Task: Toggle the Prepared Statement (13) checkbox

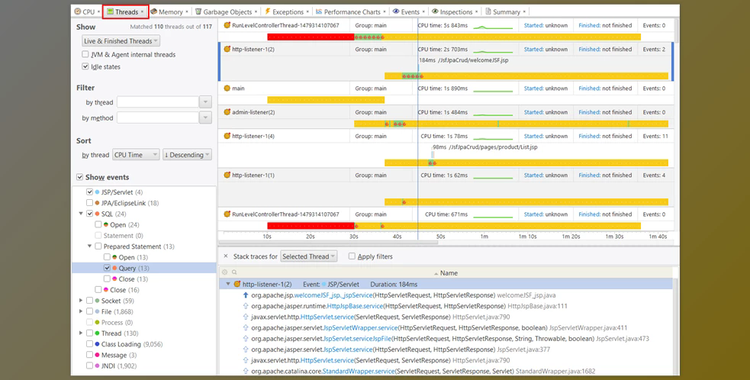Action: click(x=98, y=246)
